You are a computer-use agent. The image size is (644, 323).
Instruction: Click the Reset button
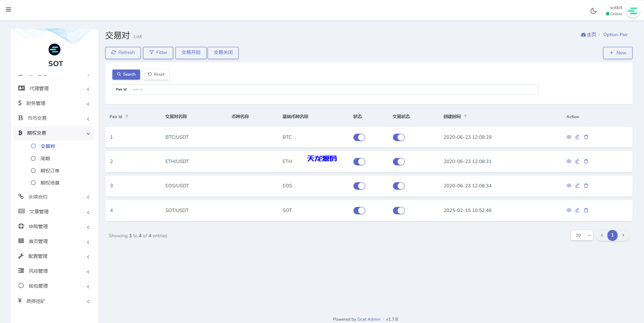156,74
